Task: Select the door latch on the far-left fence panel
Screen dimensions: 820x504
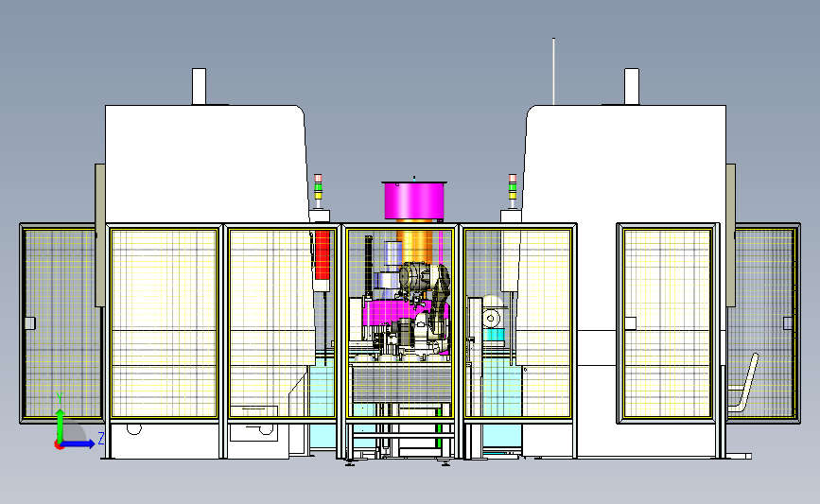Action: (30, 323)
